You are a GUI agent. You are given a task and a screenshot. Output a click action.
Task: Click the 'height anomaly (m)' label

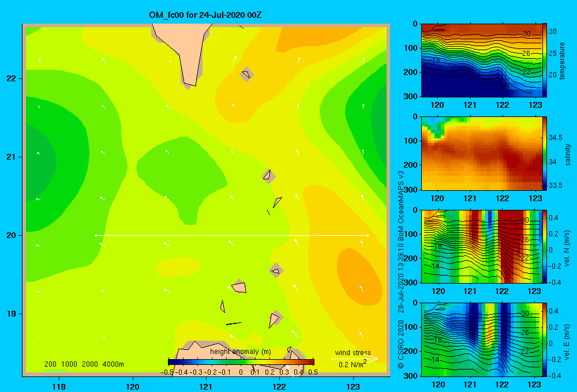pyautogui.click(x=241, y=352)
